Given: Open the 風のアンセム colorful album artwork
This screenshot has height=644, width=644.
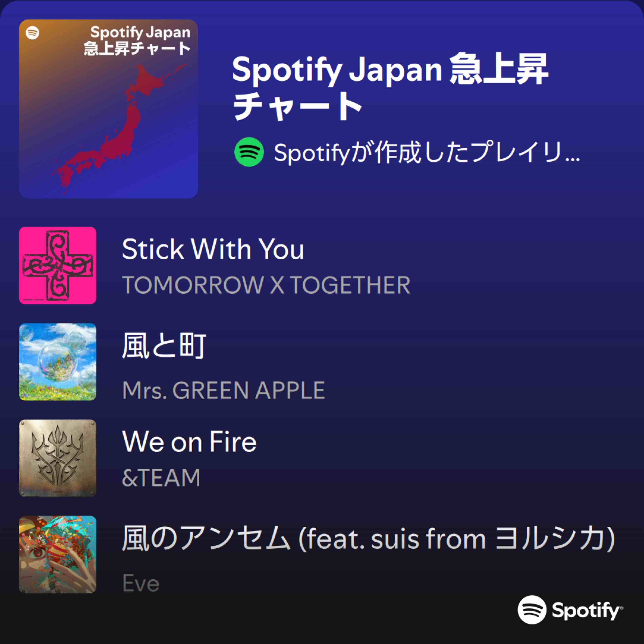Looking at the screenshot, I should [x=58, y=554].
